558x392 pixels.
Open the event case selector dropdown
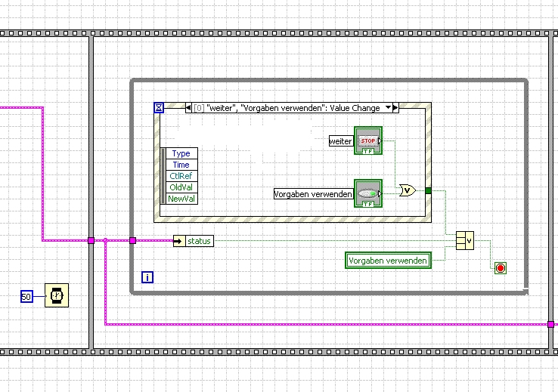point(388,108)
